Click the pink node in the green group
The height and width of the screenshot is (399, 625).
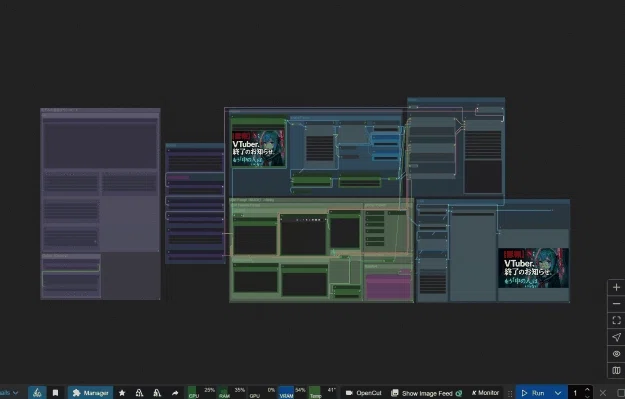click(x=388, y=287)
